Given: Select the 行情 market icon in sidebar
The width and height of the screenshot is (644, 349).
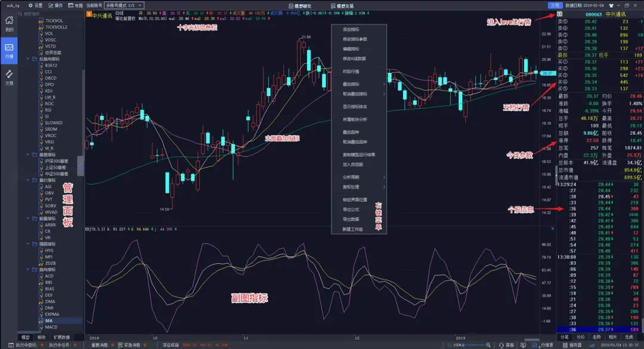Looking at the screenshot, I should (x=9, y=48).
